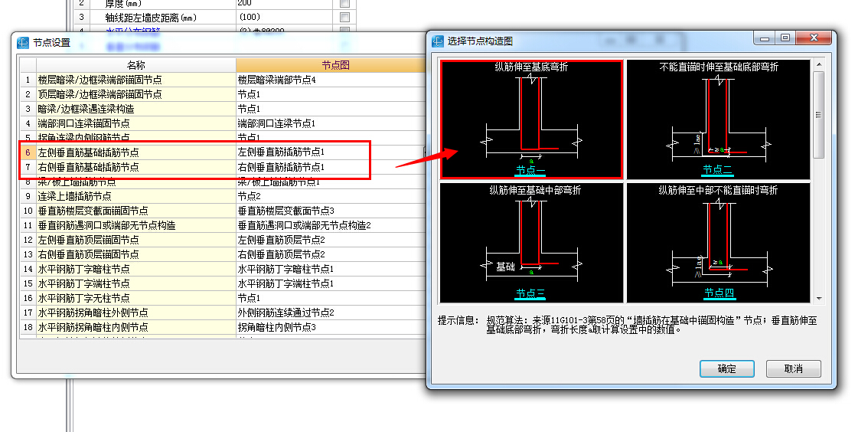
Task: Click cell 节点2 in row 9
Action: pyautogui.click(x=331, y=196)
